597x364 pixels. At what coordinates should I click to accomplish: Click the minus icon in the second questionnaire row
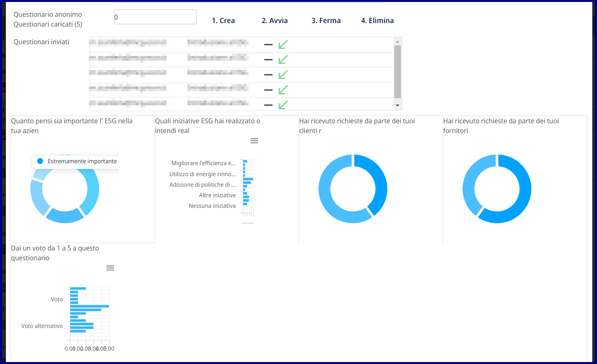tap(268, 59)
